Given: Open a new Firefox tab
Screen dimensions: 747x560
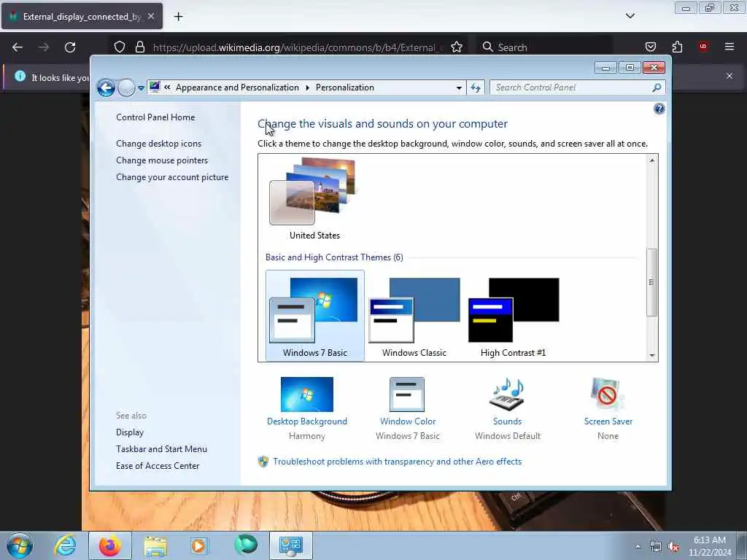Looking at the screenshot, I should coord(178,17).
